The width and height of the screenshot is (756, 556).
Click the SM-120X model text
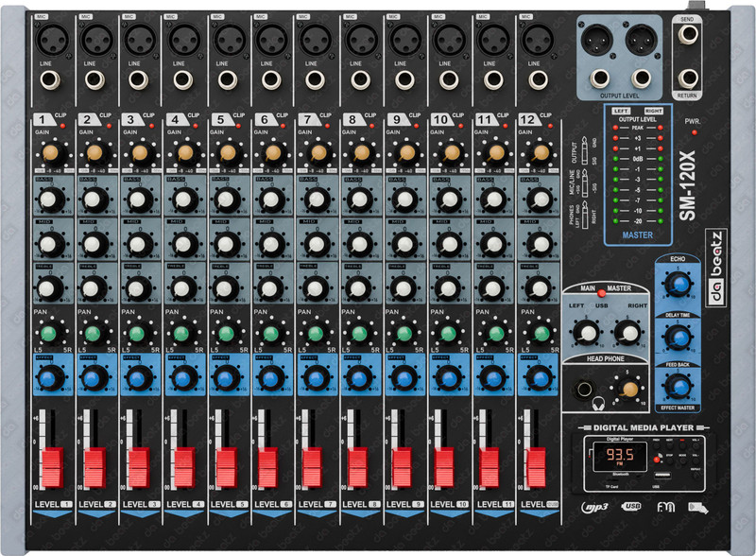coord(687,185)
